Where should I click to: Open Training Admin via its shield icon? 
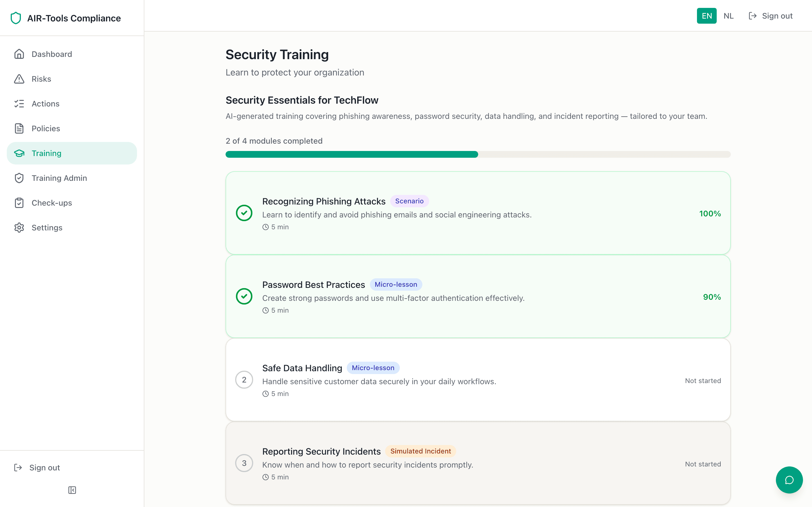pos(19,178)
